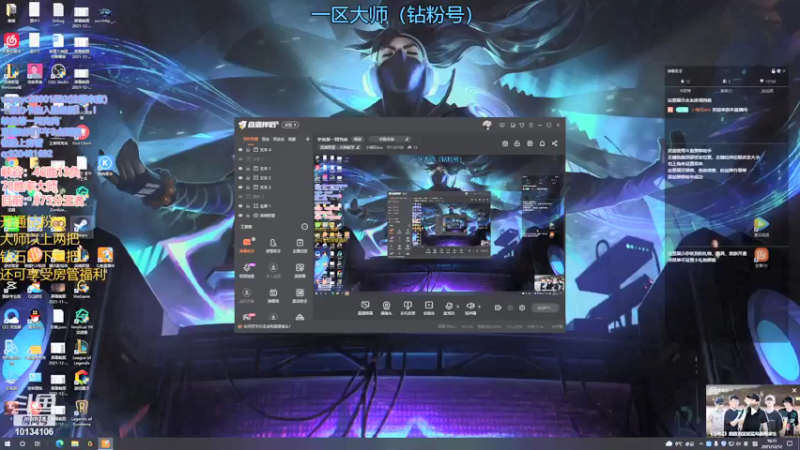Click the microphone icon in bottom toolbar
Screen dimensions: 800x450
click(x=449, y=307)
